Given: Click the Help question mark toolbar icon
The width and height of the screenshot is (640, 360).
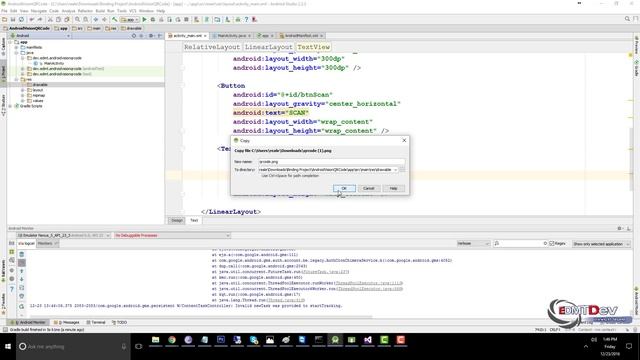Looking at the screenshot, I should tap(246, 19).
